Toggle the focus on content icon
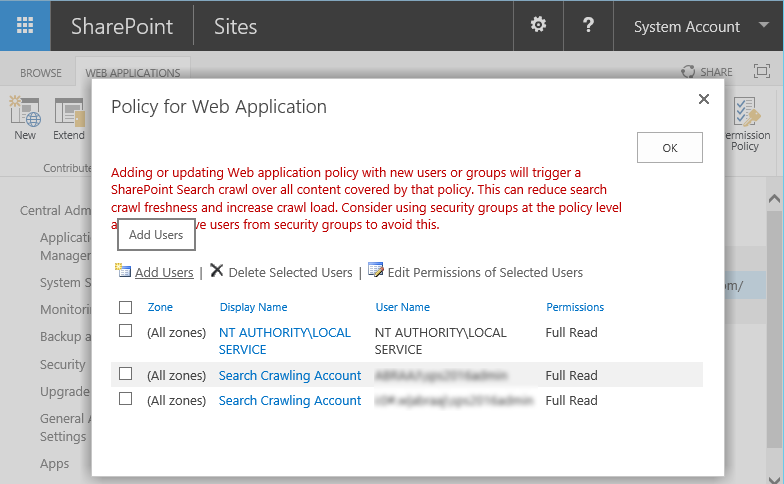 (762, 71)
